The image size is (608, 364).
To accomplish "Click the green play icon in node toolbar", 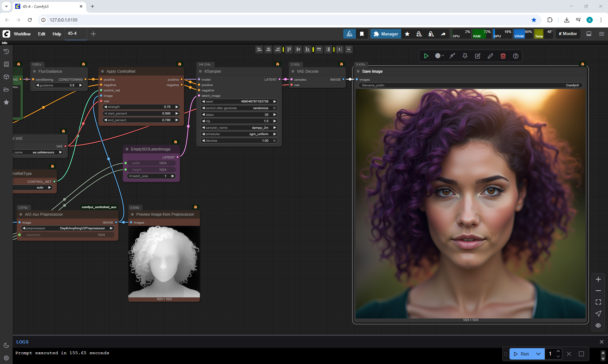I will [426, 56].
